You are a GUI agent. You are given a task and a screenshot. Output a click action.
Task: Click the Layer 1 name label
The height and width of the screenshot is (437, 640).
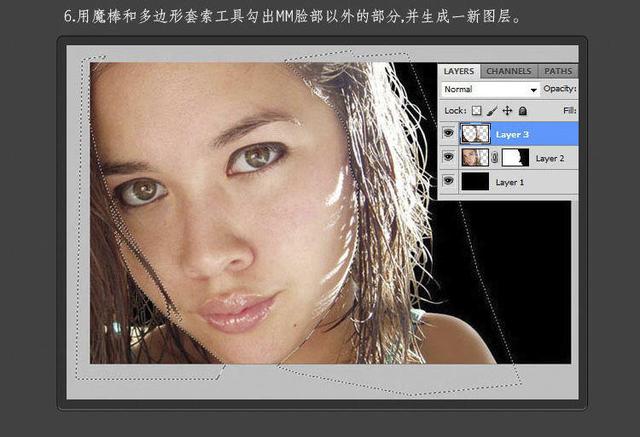(509, 182)
